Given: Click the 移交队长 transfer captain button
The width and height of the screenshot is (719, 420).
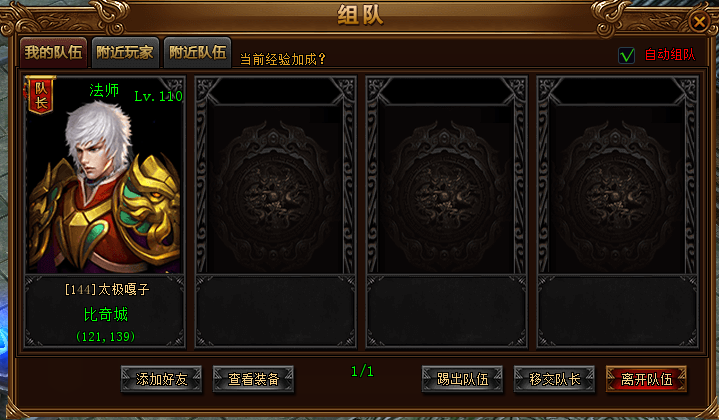Looking at the screenshot, I should pyautogui.click(x=554, y=379).
